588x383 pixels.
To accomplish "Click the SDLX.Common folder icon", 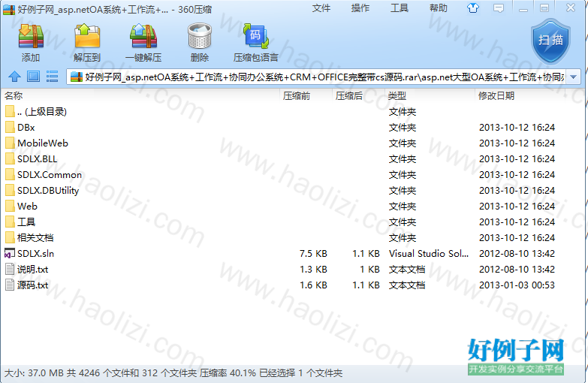I will click(10, 174).
